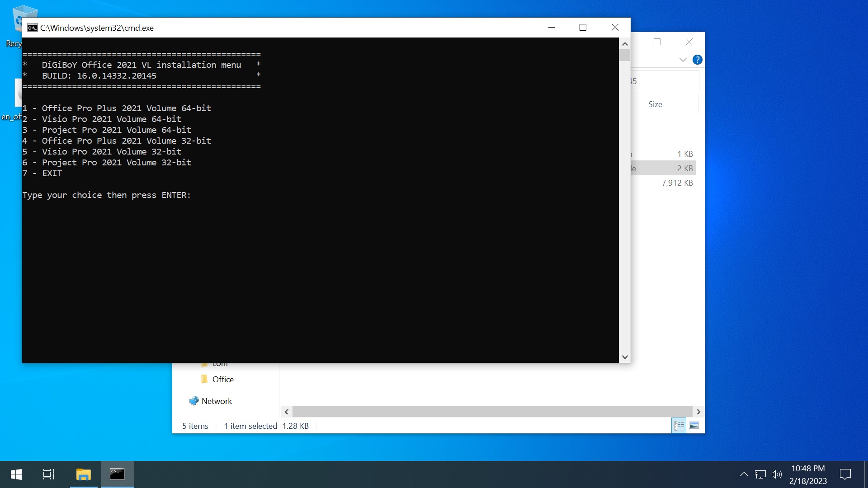Select the highlighted 2 KB file row
This screenshot has height=488, width=868.
663,169
